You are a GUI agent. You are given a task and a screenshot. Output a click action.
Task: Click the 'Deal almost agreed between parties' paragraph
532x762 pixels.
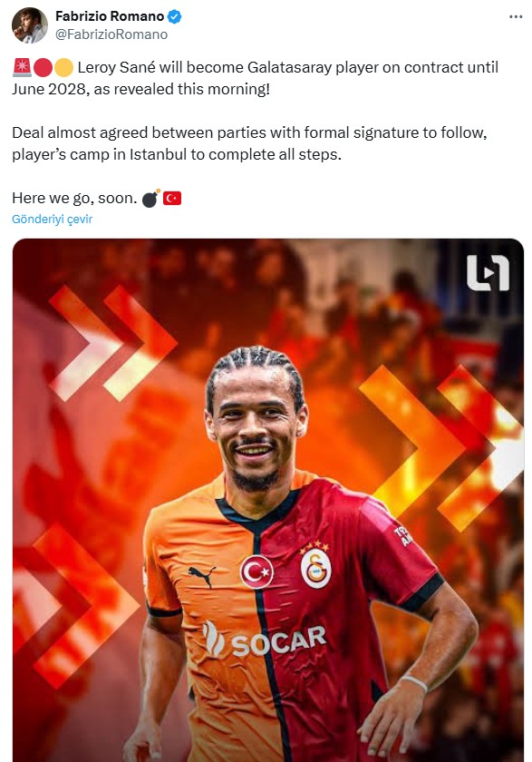click(249, 143)
